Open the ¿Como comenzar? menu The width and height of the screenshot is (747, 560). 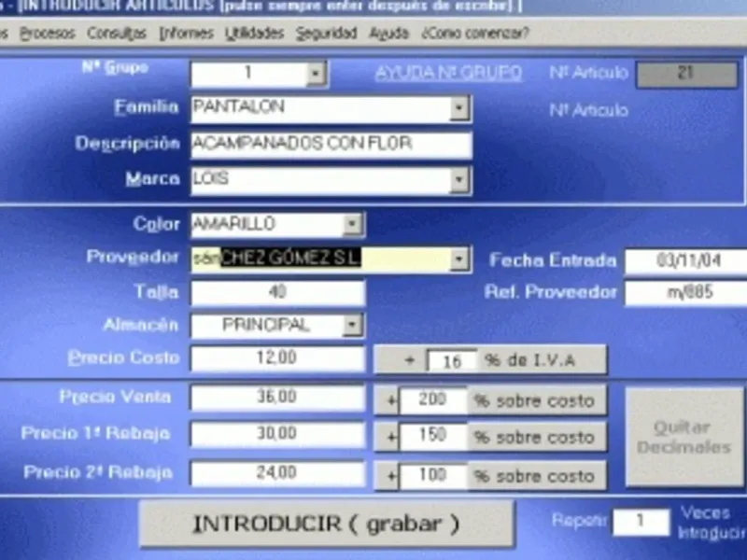point(475,34)
